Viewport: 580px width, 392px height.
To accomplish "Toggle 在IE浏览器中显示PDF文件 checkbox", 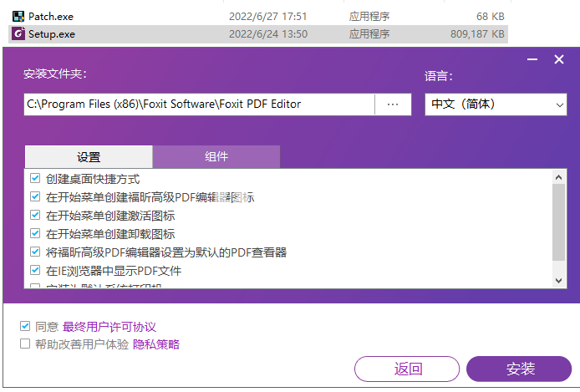I will pyautogui.click(x=35, y=270).
